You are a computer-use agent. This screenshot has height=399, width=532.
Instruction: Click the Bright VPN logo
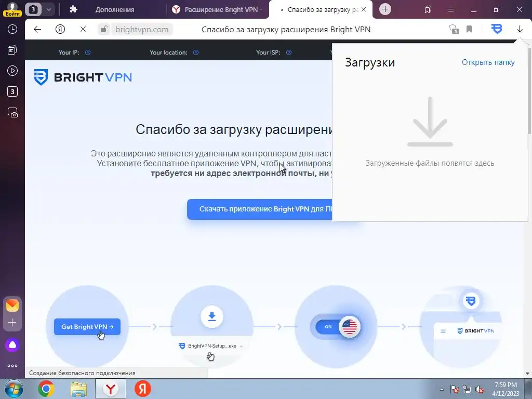(83, 77)
